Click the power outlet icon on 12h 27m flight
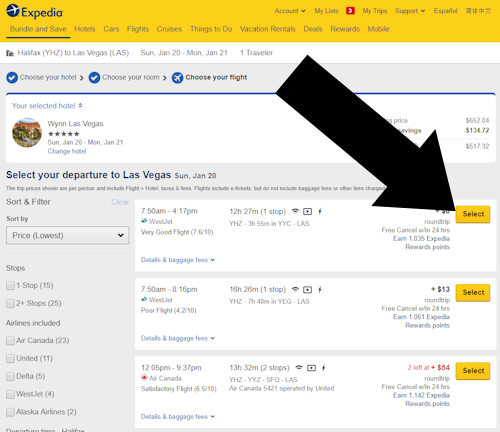Image resolution: width=500 pixels, height=432 pixels. [320, 211]
